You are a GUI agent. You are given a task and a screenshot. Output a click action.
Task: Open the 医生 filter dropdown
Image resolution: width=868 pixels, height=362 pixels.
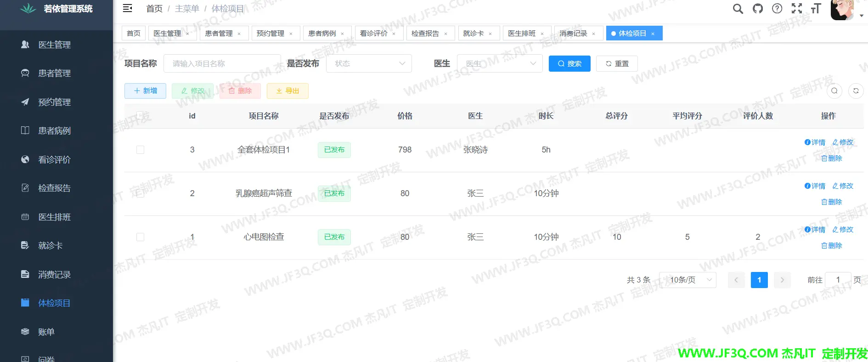500,63
